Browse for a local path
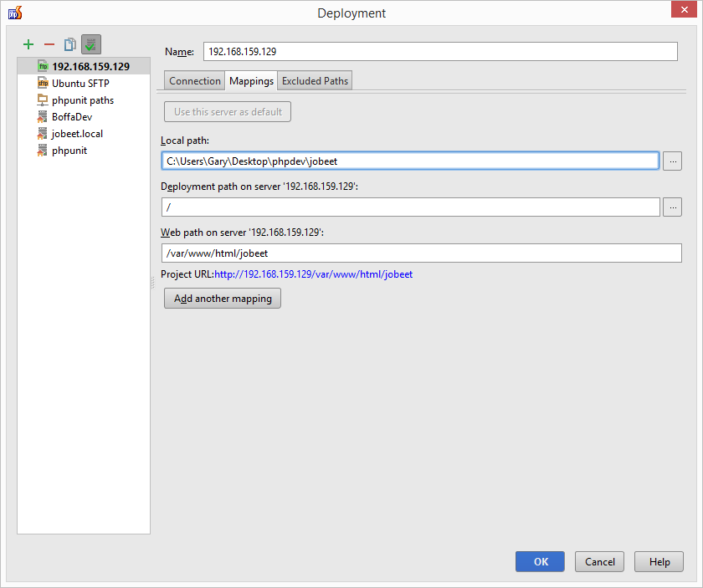The width and height of the screenshot is (703, 588). (x=672, y=161)
